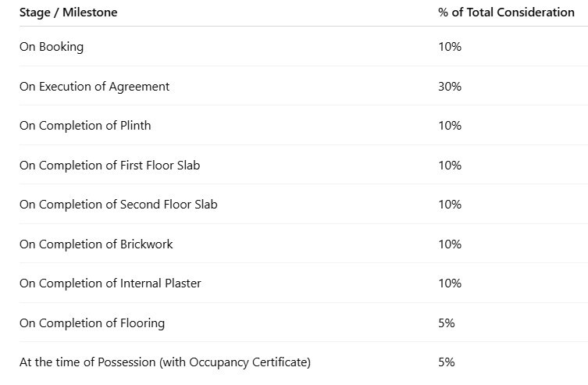Click the "Stage / Milestone" column header
This screenshot has width=588, height=385.
(69, 12)
